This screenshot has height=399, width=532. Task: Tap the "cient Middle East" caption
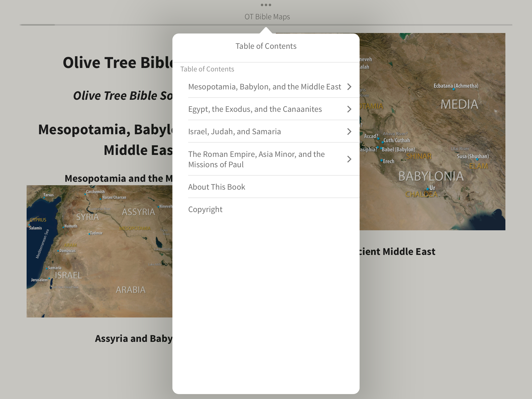(397, 251)
